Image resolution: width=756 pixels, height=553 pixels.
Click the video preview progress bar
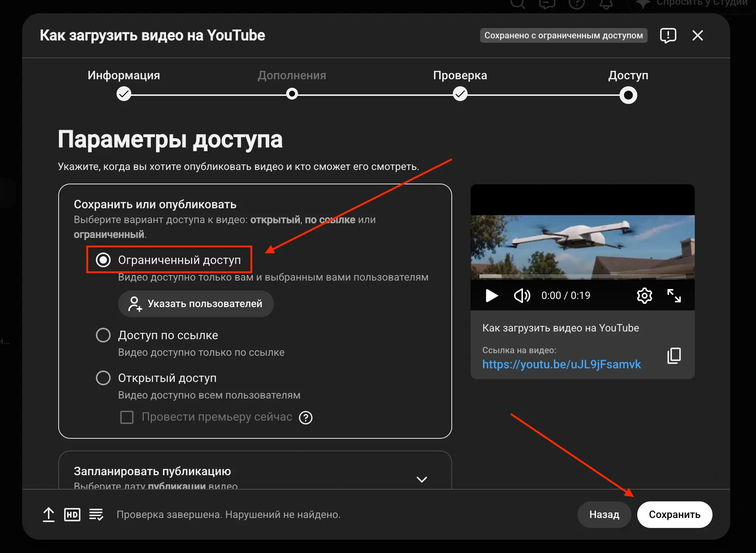(582, 276)
